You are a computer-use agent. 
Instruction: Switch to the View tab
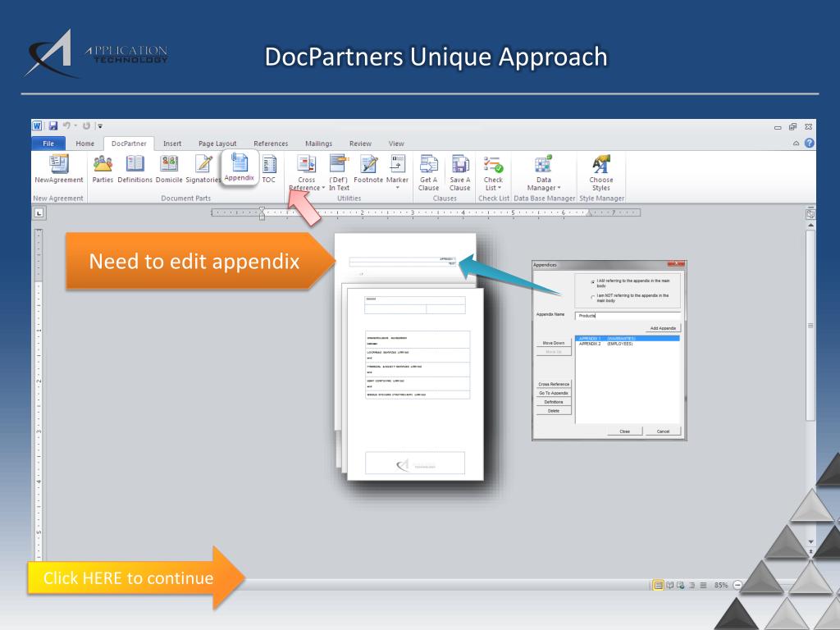coord(396,144)
